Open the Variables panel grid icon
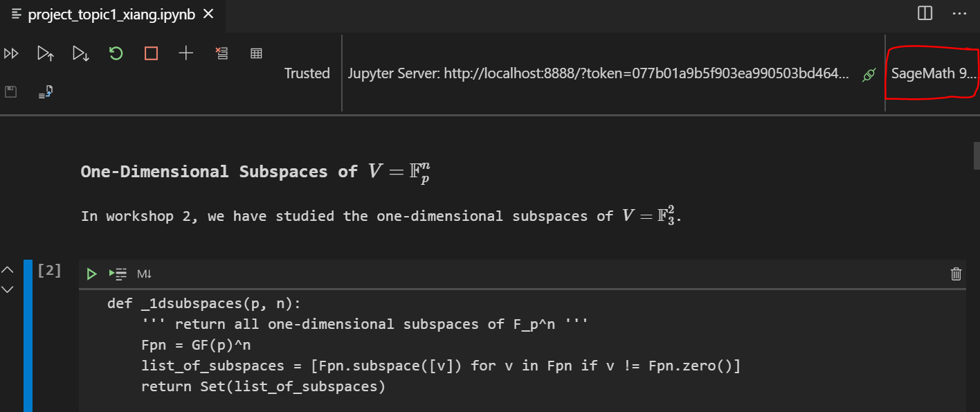The height and width of the screenshot is (412, 980). [256, 53]
